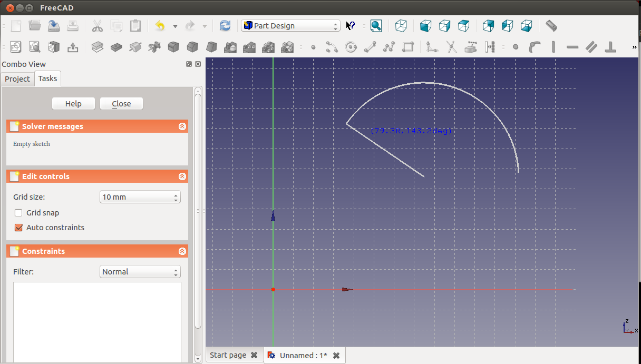Enable the Grid snap checkbox
The width and height of the screenshot is (641, 364).
[x=18, y=213]
